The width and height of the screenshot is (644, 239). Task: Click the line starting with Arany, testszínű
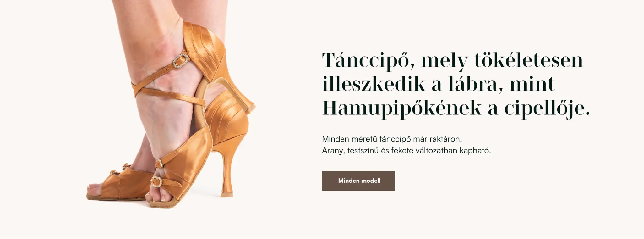coord(407,150)
